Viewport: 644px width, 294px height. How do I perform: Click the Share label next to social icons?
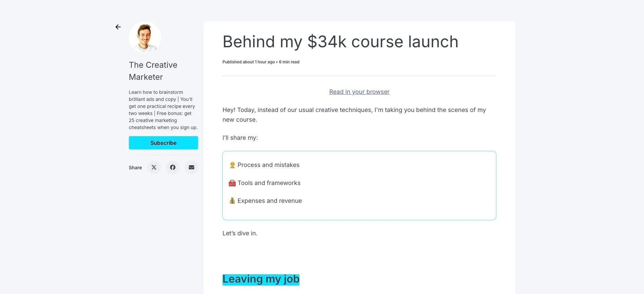click(x=135, y=168)
